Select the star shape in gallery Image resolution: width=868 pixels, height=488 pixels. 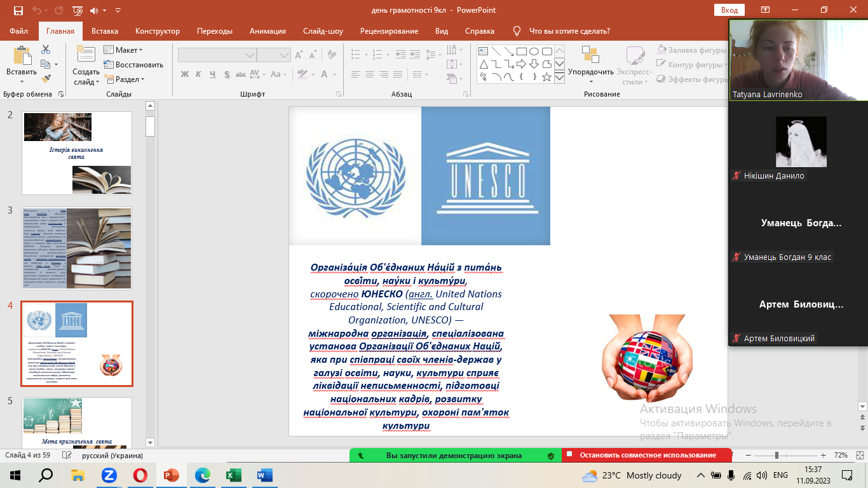click(x=546, y=77)
